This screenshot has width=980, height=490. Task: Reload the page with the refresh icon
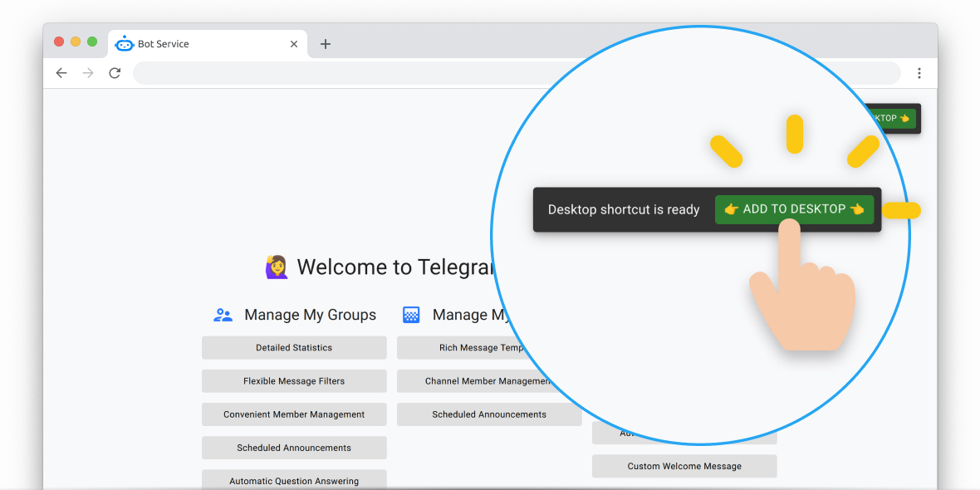click(115, 73)
